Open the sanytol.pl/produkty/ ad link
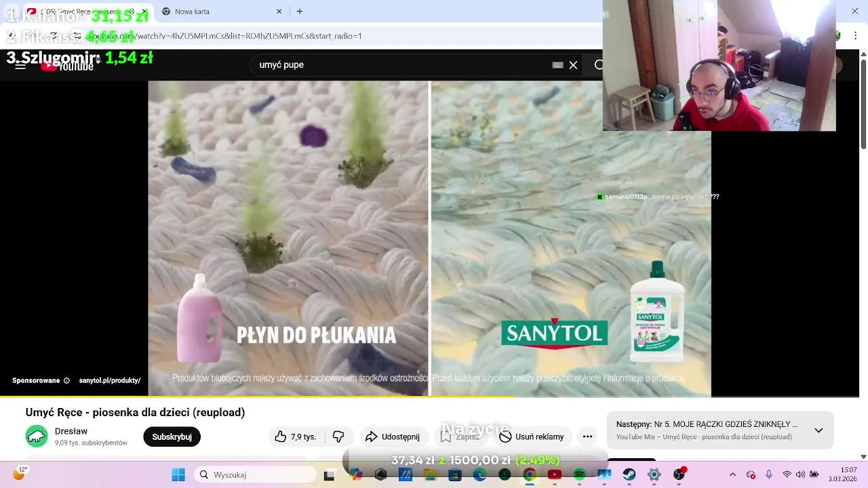 tap(110, 381)
